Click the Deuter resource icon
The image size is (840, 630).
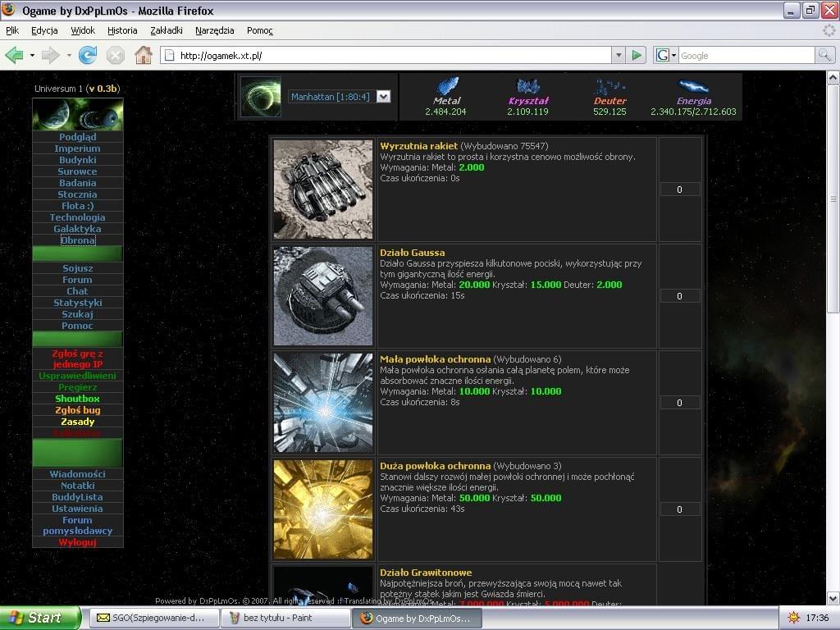click(609, 85)
